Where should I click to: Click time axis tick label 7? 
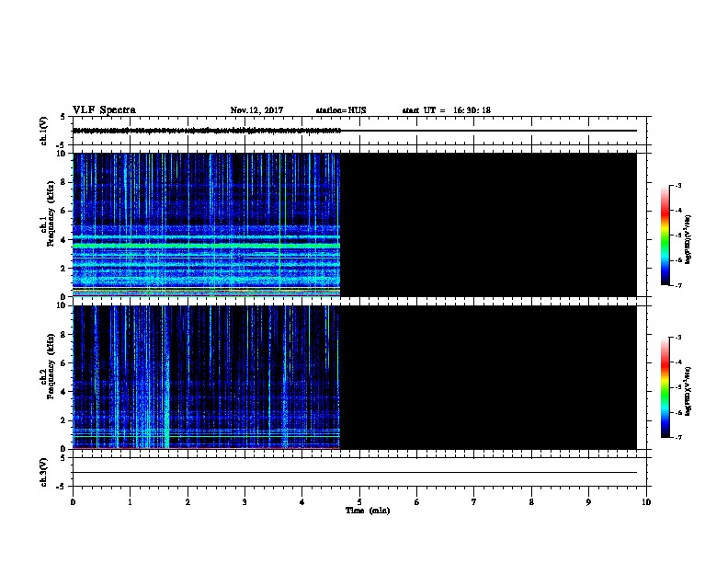pos(474,502)
